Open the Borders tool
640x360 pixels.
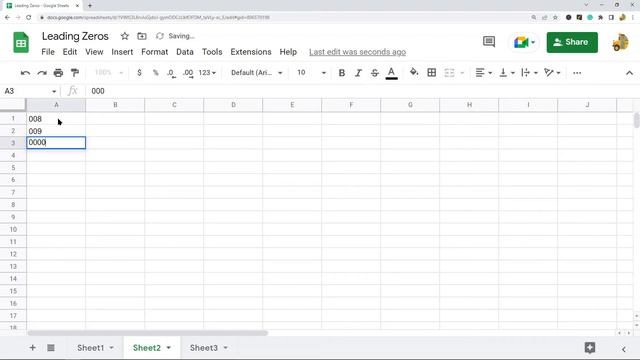pos(431,73)
